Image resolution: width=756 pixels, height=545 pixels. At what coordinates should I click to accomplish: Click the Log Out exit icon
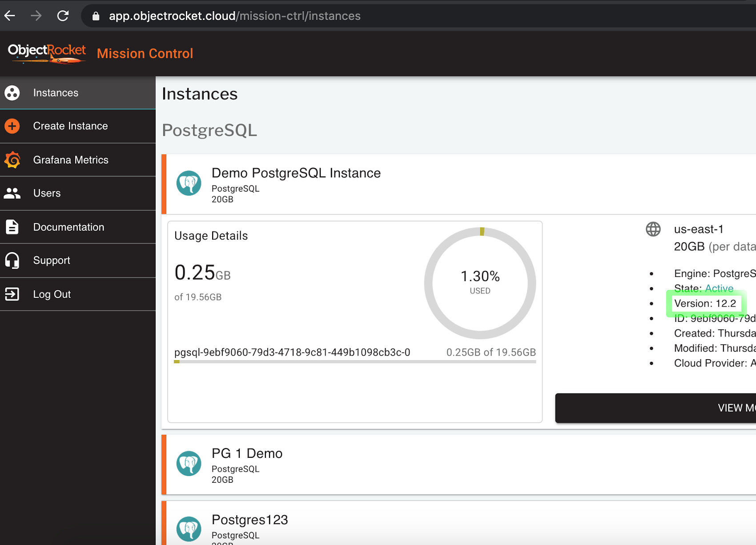(x=12, y=294)
